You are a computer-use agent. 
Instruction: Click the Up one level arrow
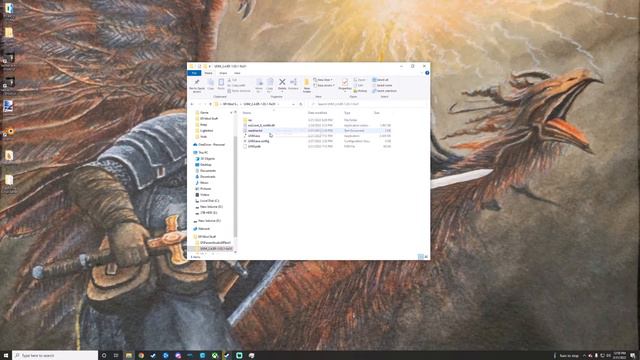point(210,104)
